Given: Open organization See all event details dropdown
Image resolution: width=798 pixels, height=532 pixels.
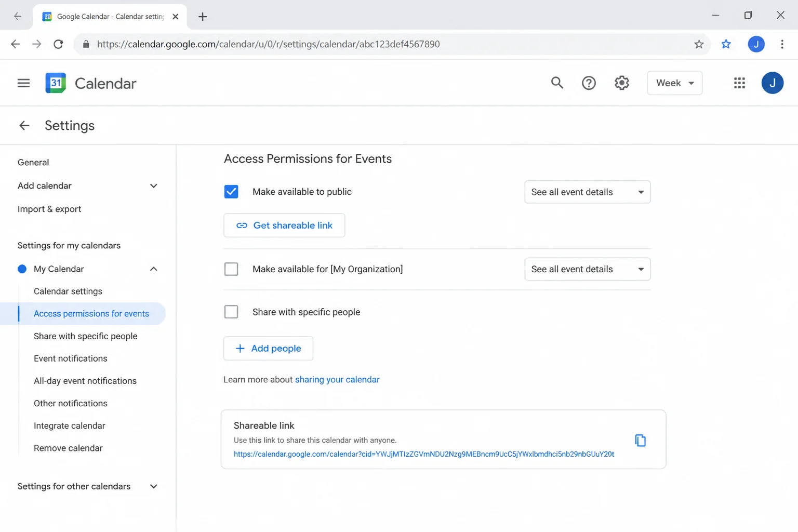Looking at the screenshot, I should point(587,269).
